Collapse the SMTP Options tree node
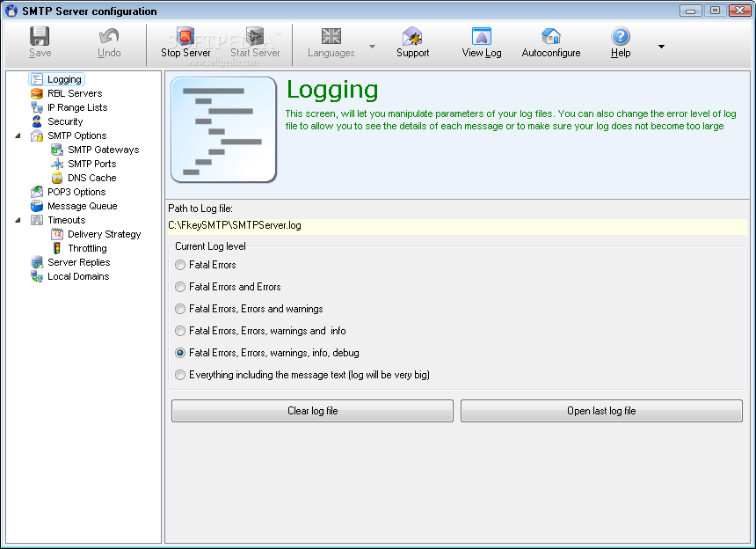 click(18, 135)
